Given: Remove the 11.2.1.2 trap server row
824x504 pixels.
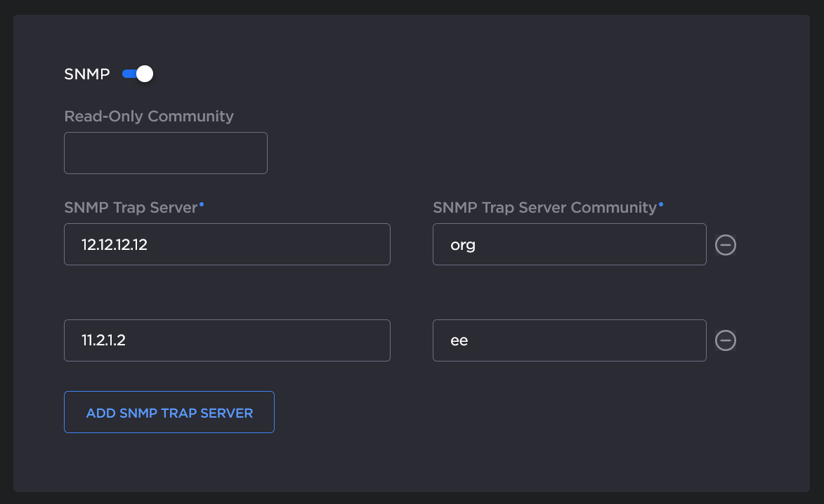Looking at the screenshot, I should click(725, 340).
